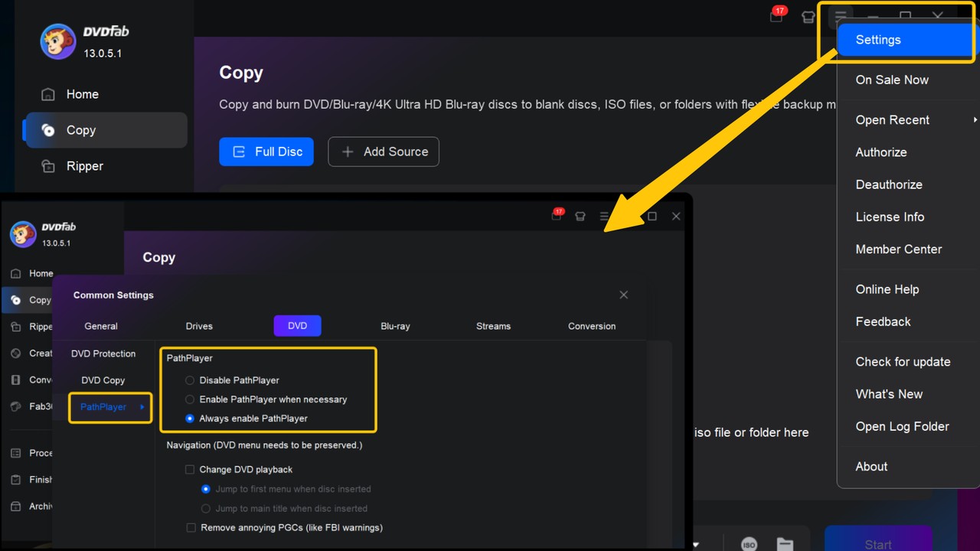Screen dimensions: 980x551
Task: Open the Member Center link
Action: [x=898, y=249]
